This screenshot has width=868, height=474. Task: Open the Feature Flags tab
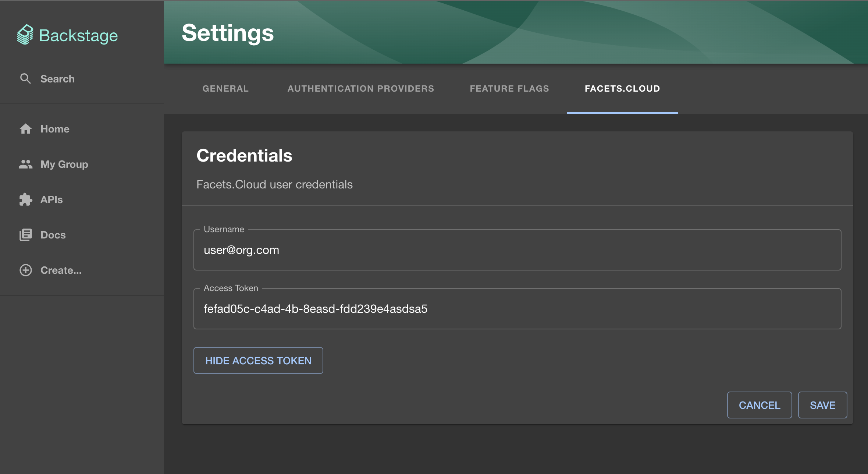509,89
